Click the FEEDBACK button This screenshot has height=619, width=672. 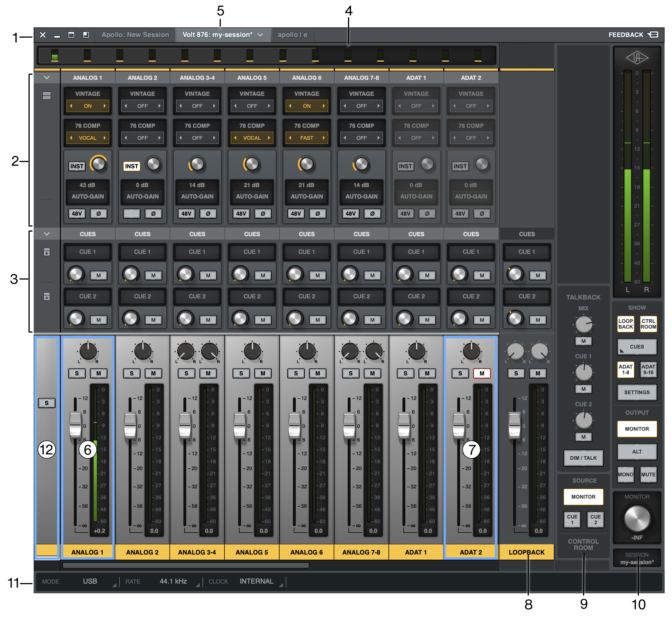coord(633,35)
